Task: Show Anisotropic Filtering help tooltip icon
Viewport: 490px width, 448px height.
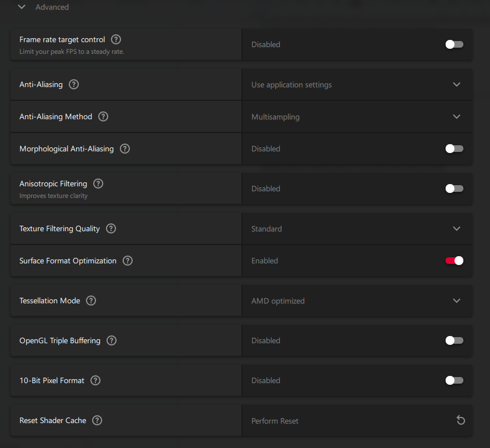Action: tap(98, 184)
